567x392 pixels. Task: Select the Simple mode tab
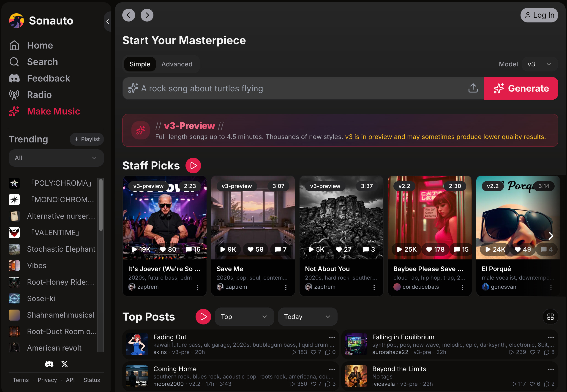click(140, 64)
